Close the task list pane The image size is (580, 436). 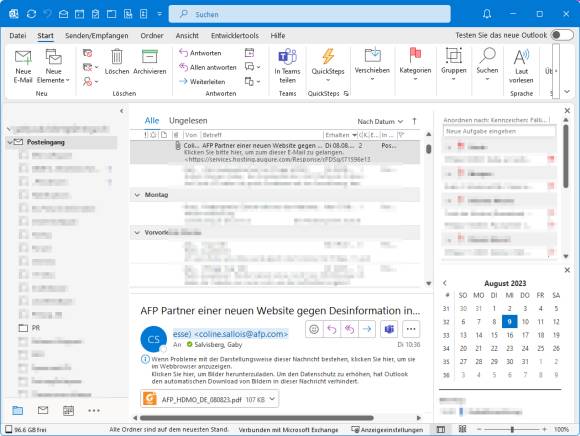[x=567, y=110]
